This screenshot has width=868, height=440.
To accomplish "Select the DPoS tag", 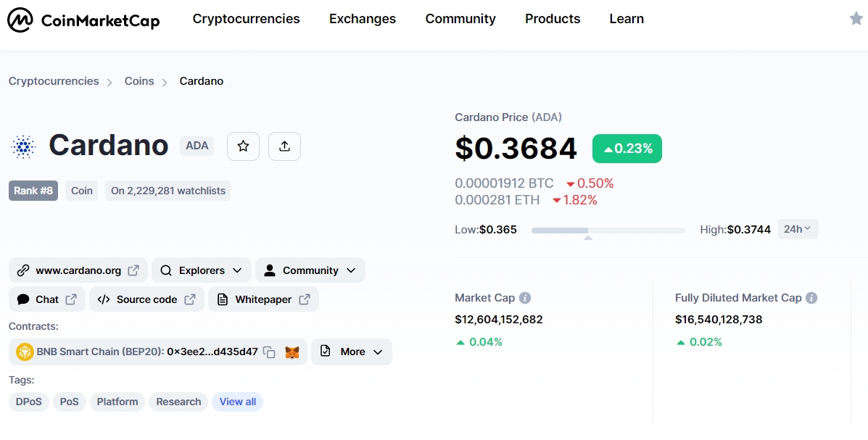I will pos(29,402).
